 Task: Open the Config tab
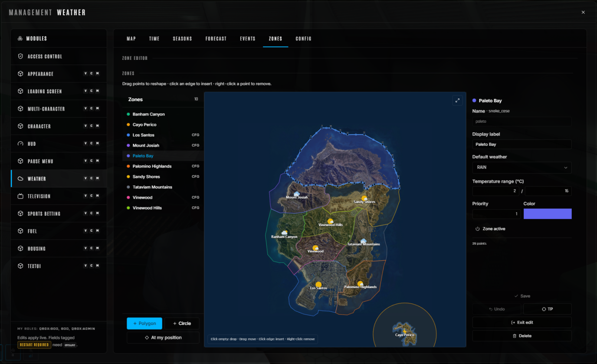point(304,39)
